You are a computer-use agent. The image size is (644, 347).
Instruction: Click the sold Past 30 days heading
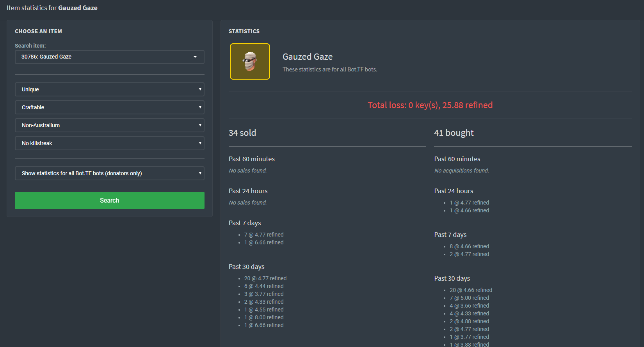(247, 267)
